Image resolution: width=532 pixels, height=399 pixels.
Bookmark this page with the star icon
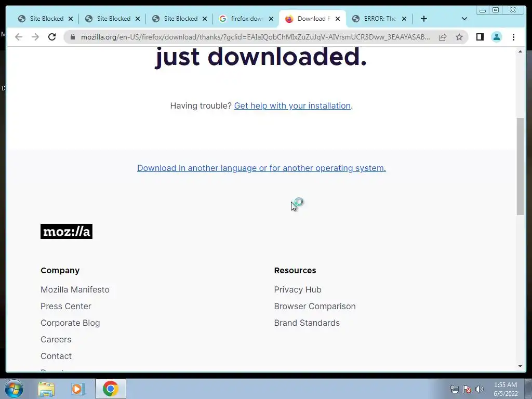tap(459, 37)
